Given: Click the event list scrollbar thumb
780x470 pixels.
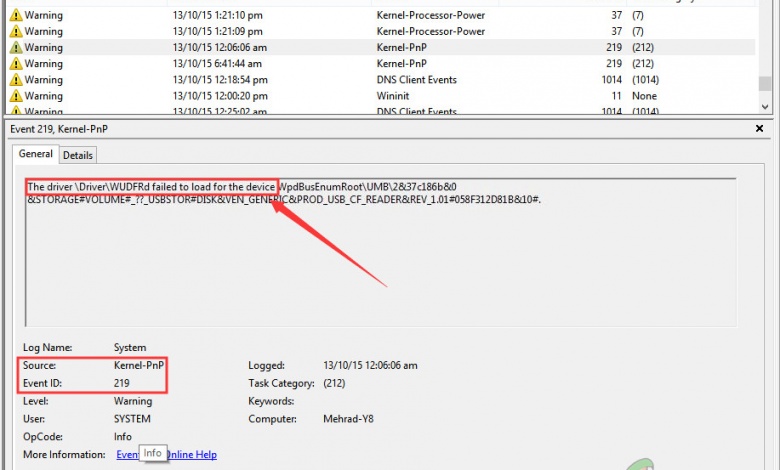Looking at the screenshot, I should (x=765, y=84).
